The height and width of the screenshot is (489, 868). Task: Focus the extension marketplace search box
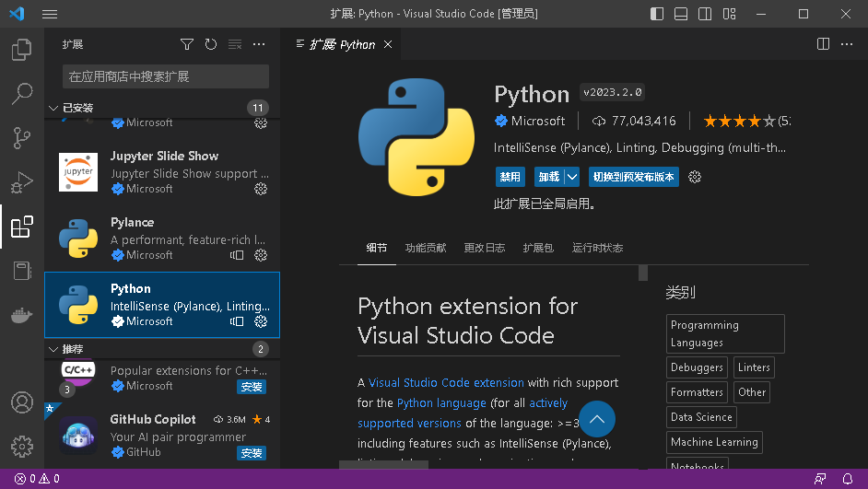(x=166, y=76)
